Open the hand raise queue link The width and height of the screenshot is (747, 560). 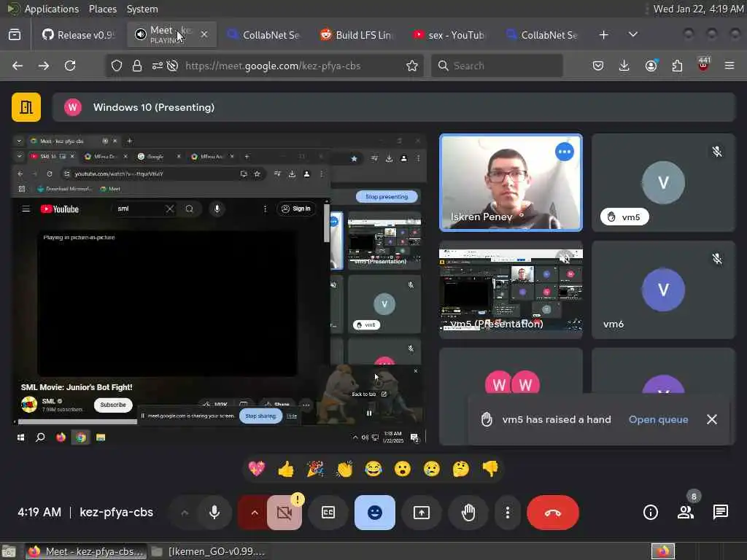click(658, 419)
